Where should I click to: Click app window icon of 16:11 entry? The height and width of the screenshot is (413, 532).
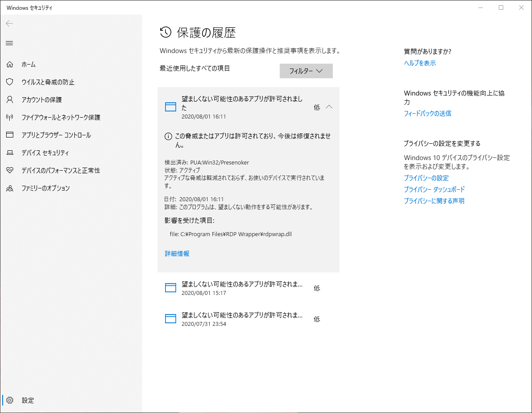(170, 107)
